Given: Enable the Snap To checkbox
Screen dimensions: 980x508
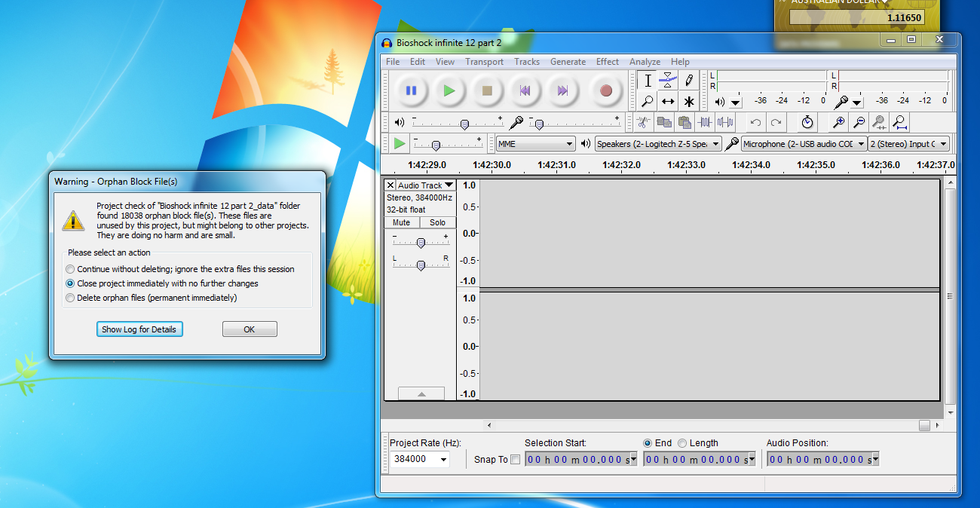Looking at the screenshot, I should [516, 459].
